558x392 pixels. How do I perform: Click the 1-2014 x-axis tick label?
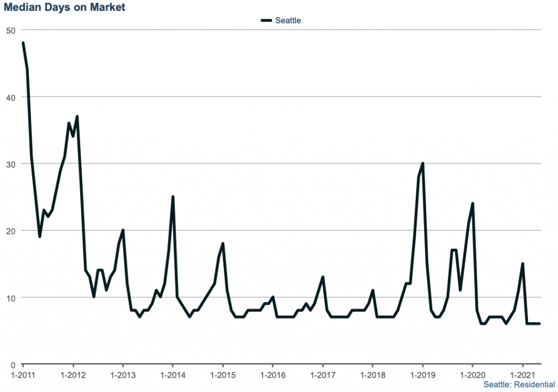[x=173, y=375]
